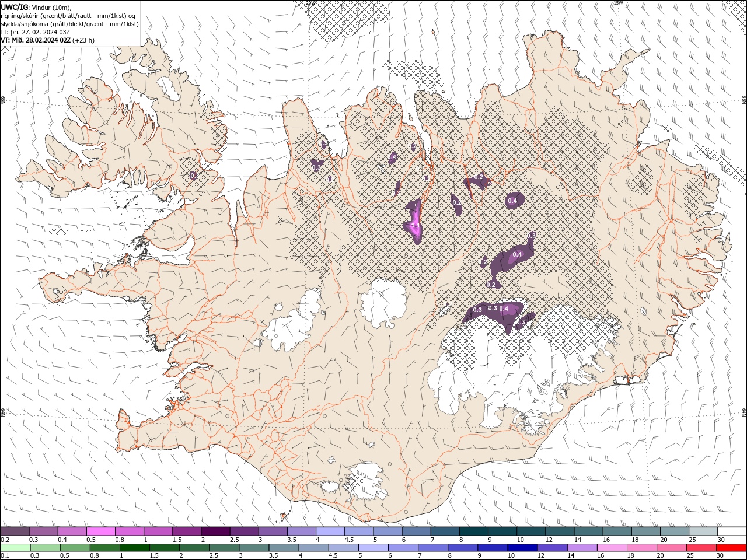Select the darkest green 1 mm rain legend swatch
Image resolution: width=747 pixels, height=560 pixels.
[x=135, y=548]
